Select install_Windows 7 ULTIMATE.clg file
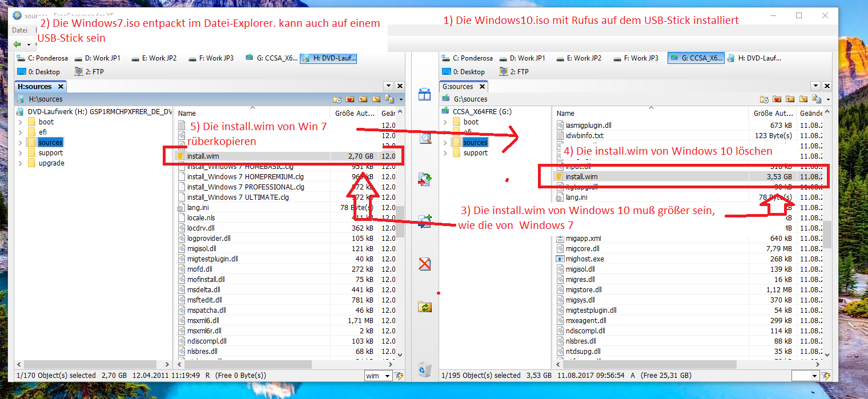 click(238, 197)
